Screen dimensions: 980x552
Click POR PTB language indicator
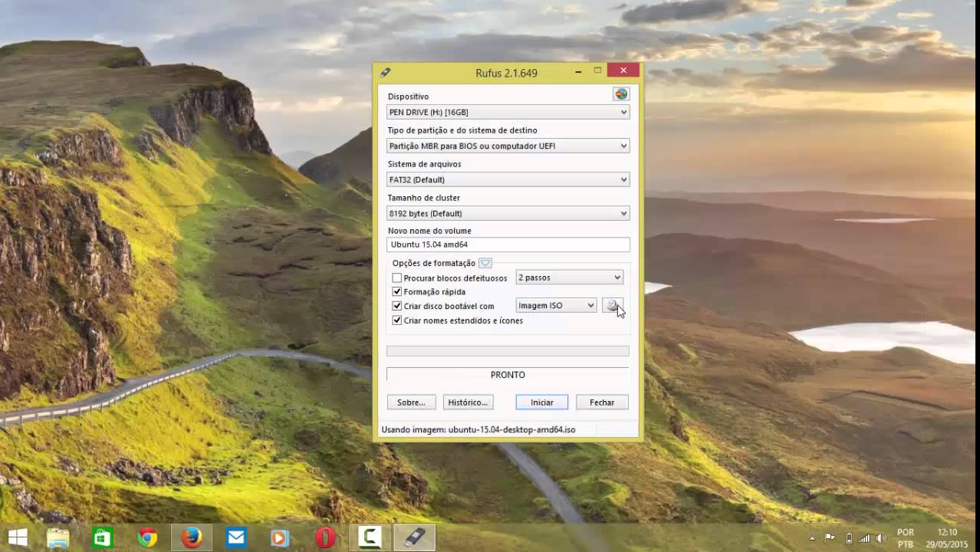click(x=906, y=537)
